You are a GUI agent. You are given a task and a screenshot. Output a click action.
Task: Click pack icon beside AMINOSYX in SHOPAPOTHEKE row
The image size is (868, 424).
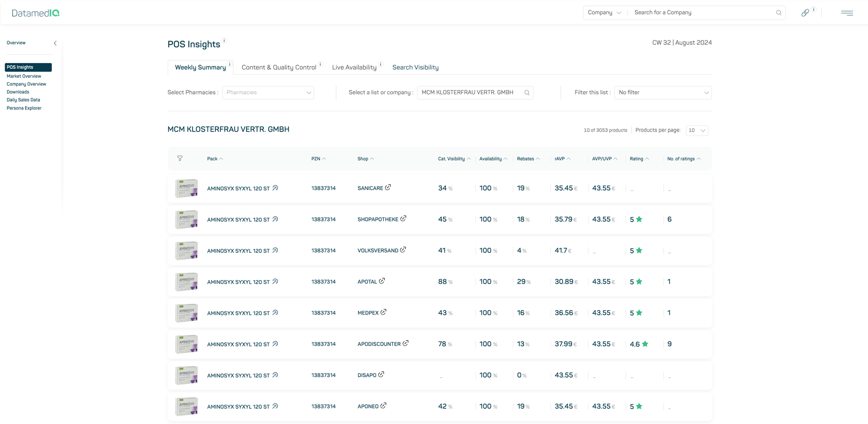click(275, 219)
